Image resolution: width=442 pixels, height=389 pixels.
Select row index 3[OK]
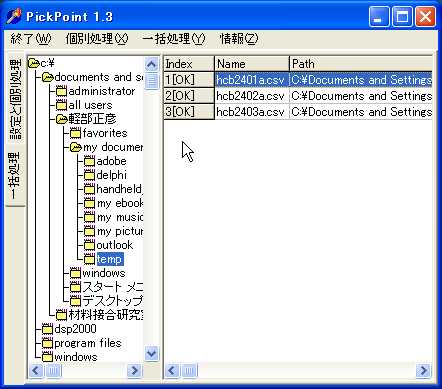(189, 112)
